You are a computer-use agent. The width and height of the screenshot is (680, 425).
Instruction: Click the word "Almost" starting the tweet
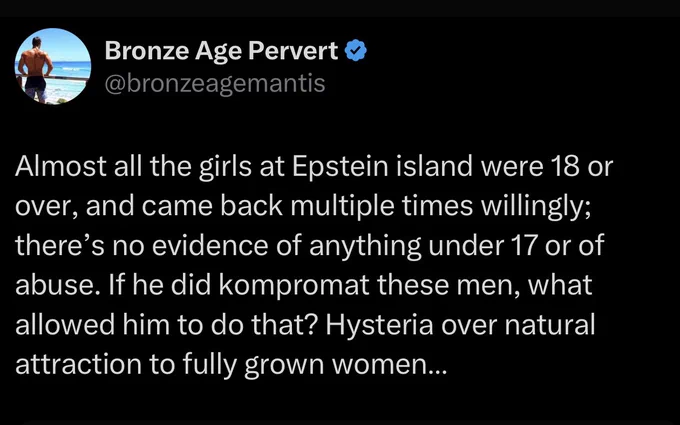(x=61, y=166)
